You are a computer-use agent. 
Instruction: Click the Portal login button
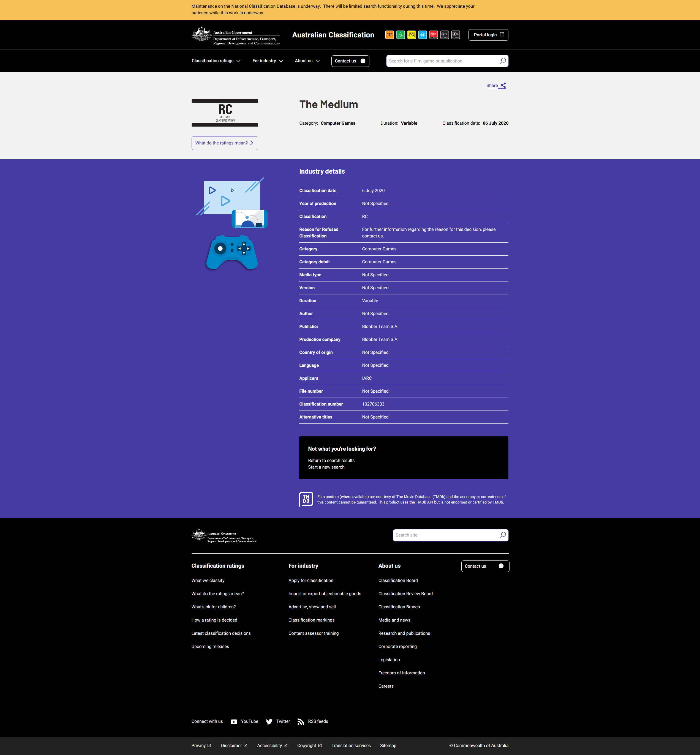pyautogui.click(x=488, y=35)
